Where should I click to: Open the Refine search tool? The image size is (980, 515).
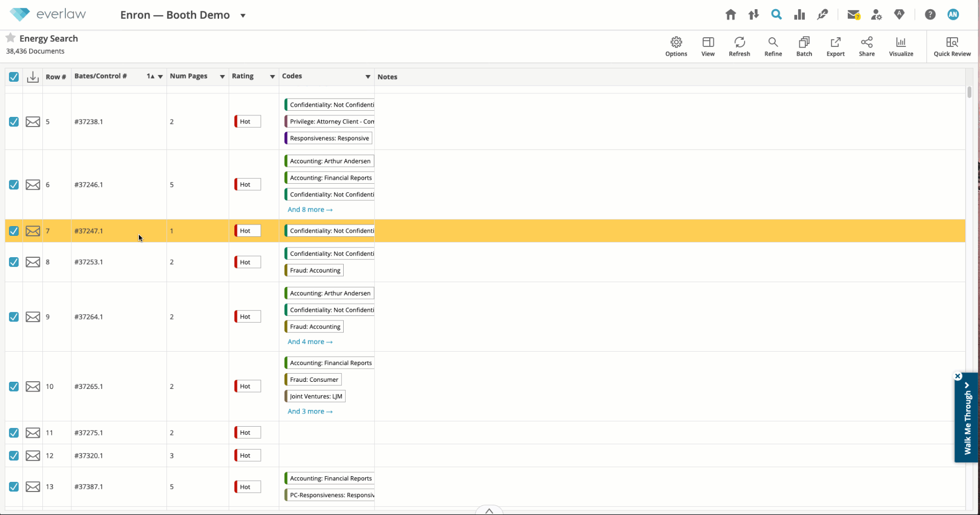point(773,46)
